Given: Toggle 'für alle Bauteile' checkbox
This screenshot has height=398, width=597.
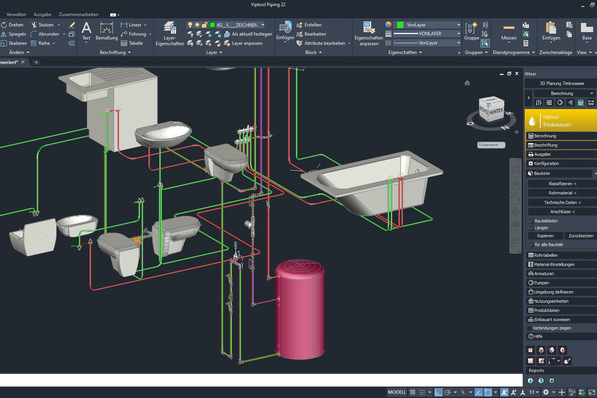Looking at the screenshot, I should [531, 245].
